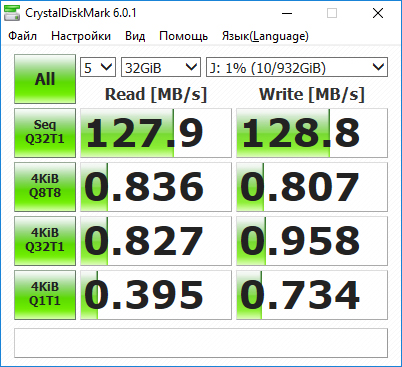Open the Язык(Language) menu
The image size is (402, 367).
(265, 36)
